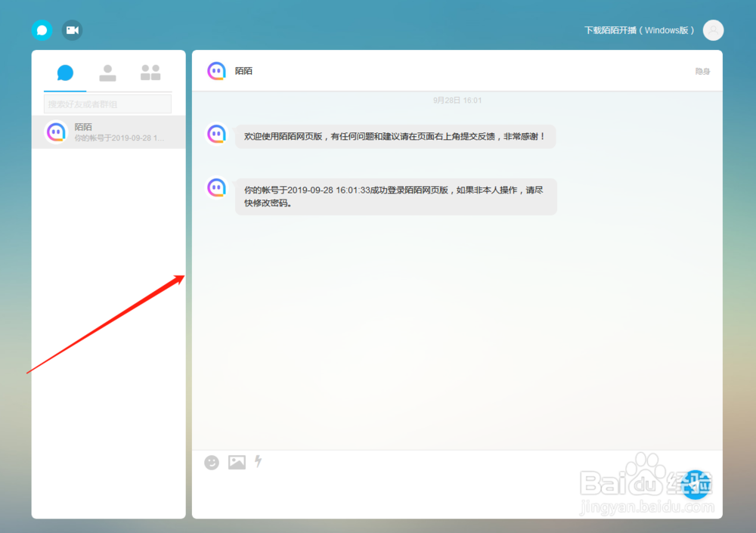Open the live video camera icon
Image resolution: width=756 pixels, height=533 pixels.
point(73,30)
